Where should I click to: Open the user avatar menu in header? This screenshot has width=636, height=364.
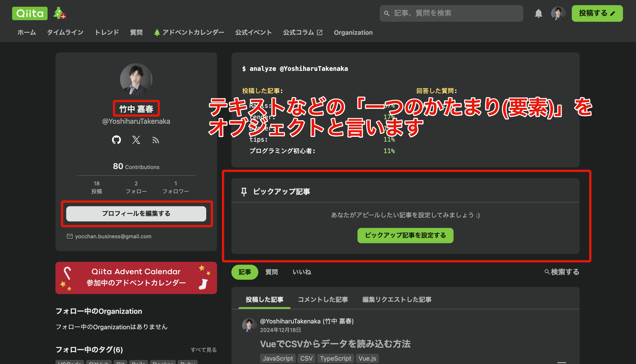coord(558,13)
